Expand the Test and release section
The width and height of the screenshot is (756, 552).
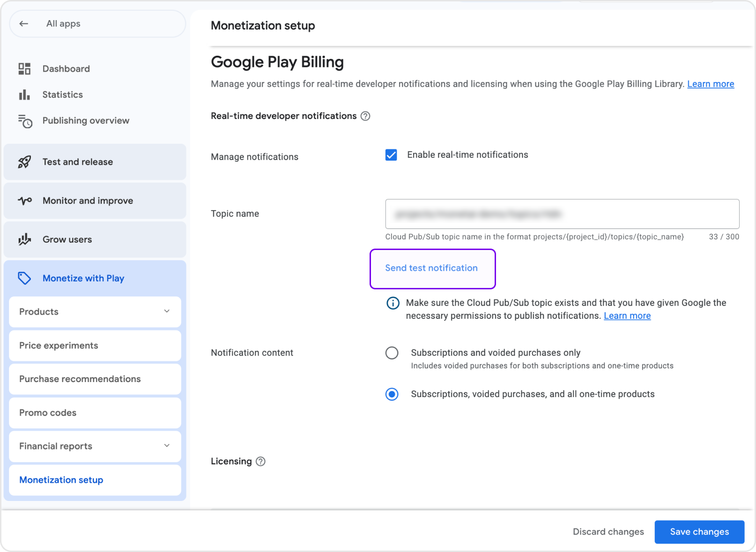tap(95, 162)
